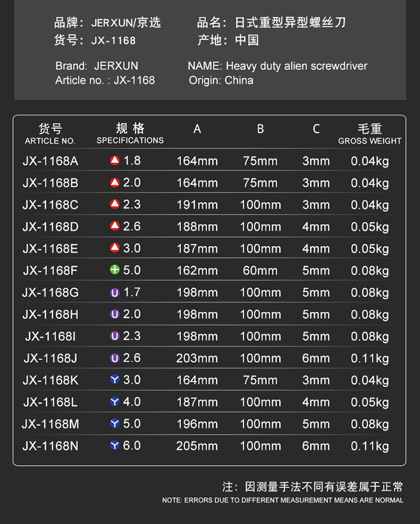The width and height of the screenshot is (420, 524).
Task: Click the purple U icon beside 1.7
Action: click(115, 292)
